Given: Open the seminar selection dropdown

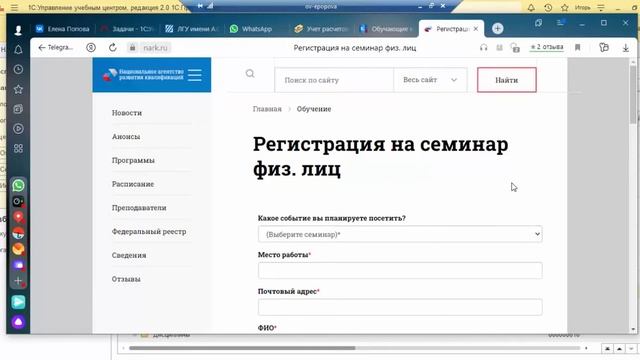Looking at the screenshot, I should point(400,234).
